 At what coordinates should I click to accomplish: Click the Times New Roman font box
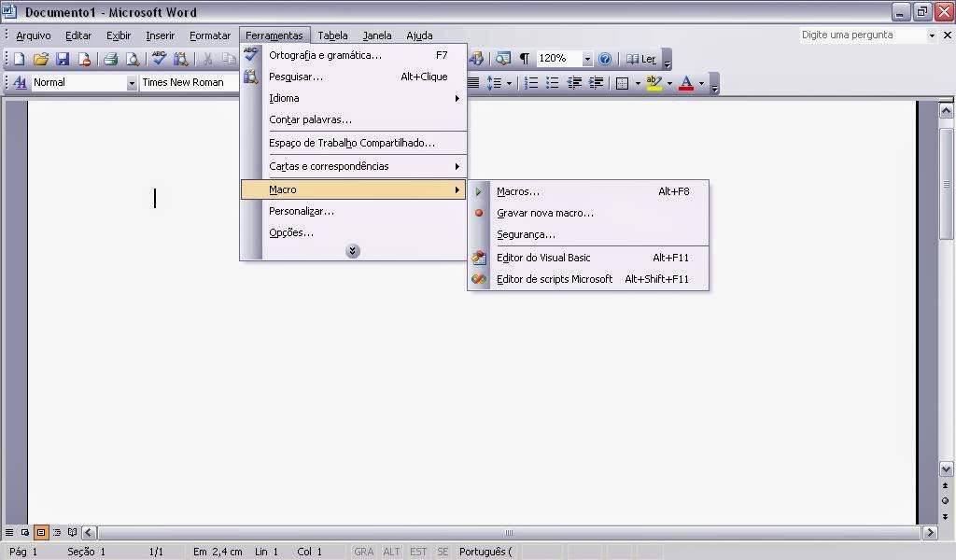click(x=189, y=82)
